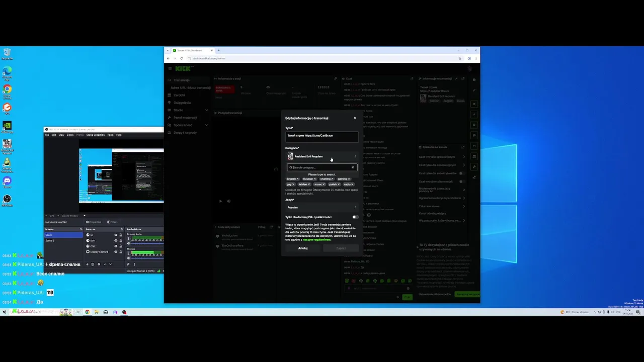Pop out the Czat panel
Screen dimensions: 644x362
coord(412,78)
